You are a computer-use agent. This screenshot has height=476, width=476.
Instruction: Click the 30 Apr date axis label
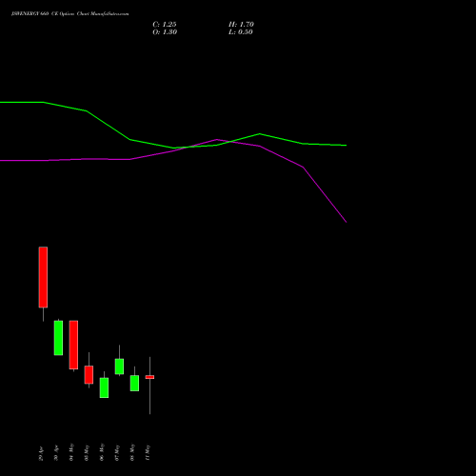coord(56,454)
